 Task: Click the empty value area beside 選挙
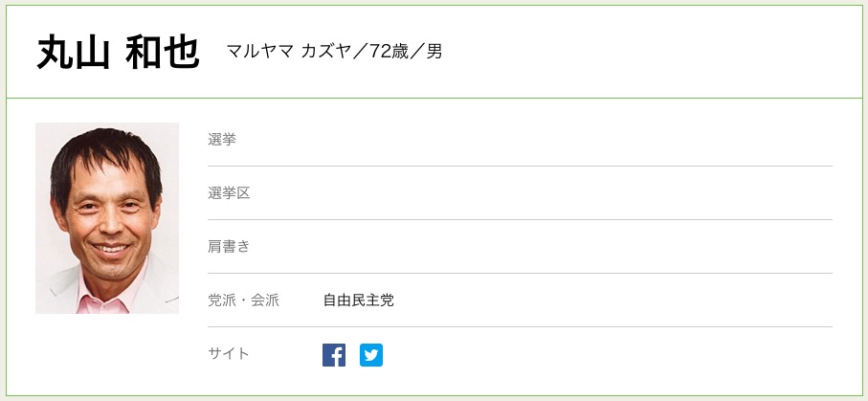574,140
